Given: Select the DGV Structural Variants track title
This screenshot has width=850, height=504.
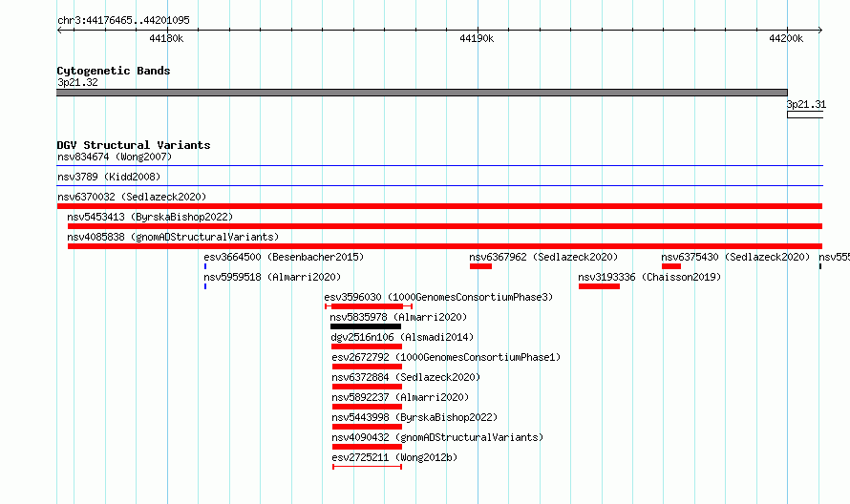Looking at the screenshot, I should click(x=134, y=145).
